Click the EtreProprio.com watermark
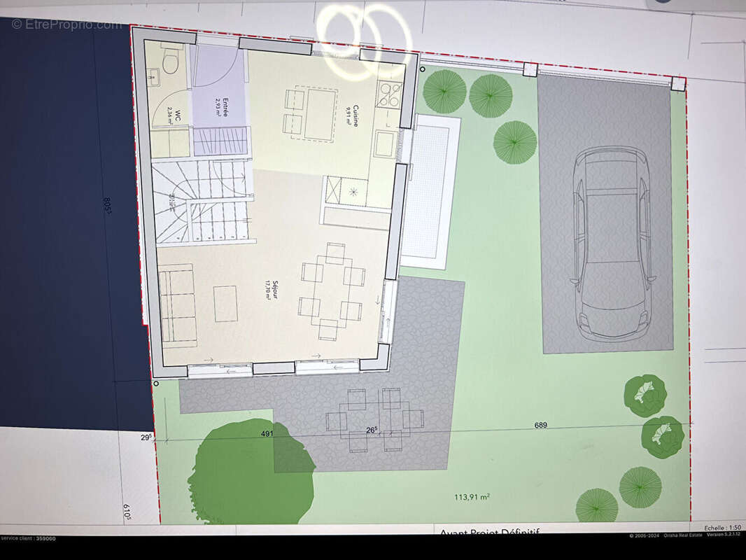 click(x=66, y=24)
